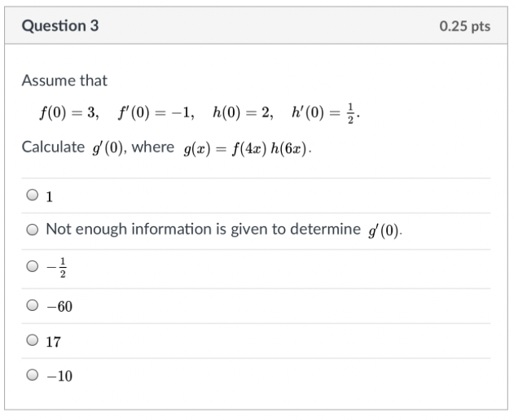Viewport: 518px width, 420px height.
Task: Click the '−60' answer label text
Action: pyautogui.click(x=59, y=307)
